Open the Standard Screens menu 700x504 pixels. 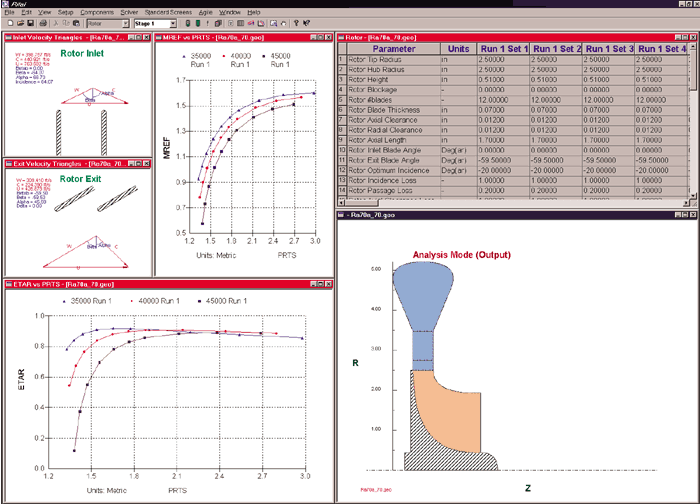pos(168,12)
